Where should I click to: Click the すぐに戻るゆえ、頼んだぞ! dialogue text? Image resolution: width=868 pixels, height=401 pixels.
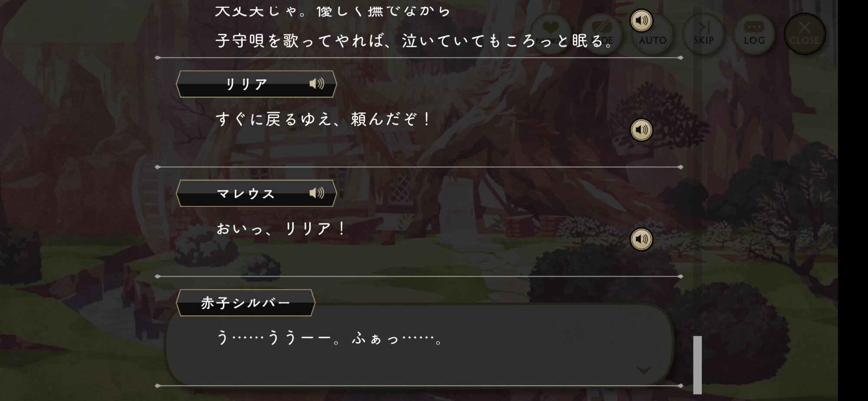(x=323, y=119)
